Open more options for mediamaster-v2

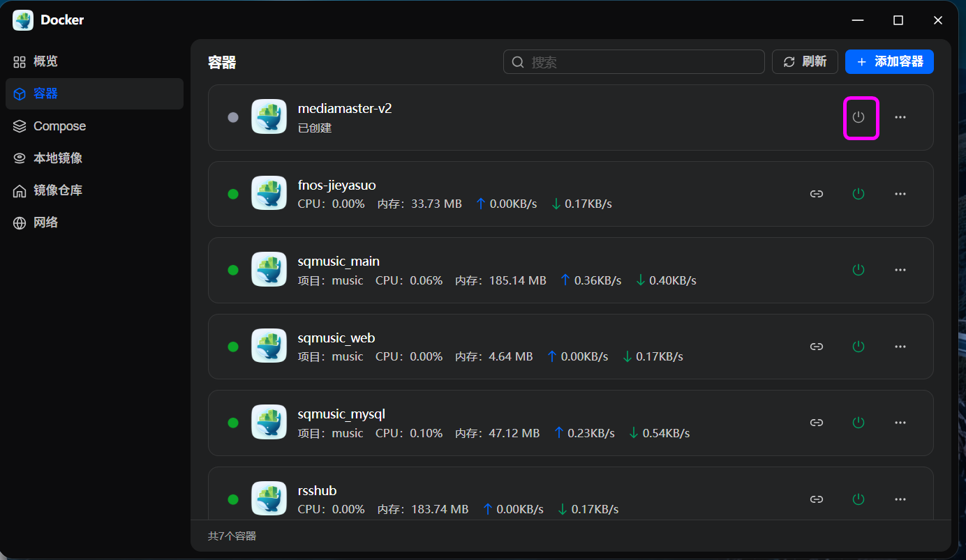click(900, 117)
